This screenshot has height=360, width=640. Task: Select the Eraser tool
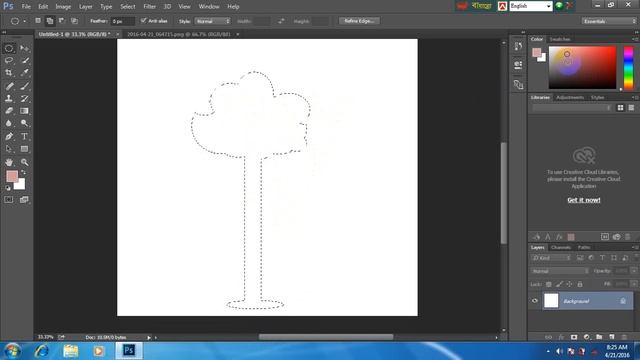(x=9, y=111)
